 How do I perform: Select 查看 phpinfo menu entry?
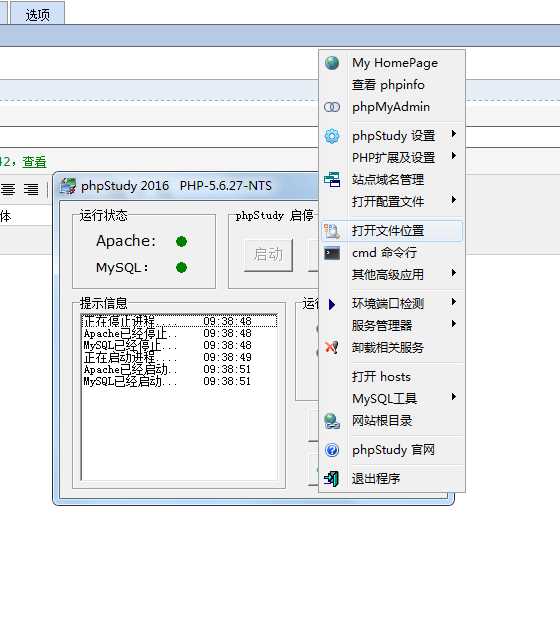pos(392,85)
